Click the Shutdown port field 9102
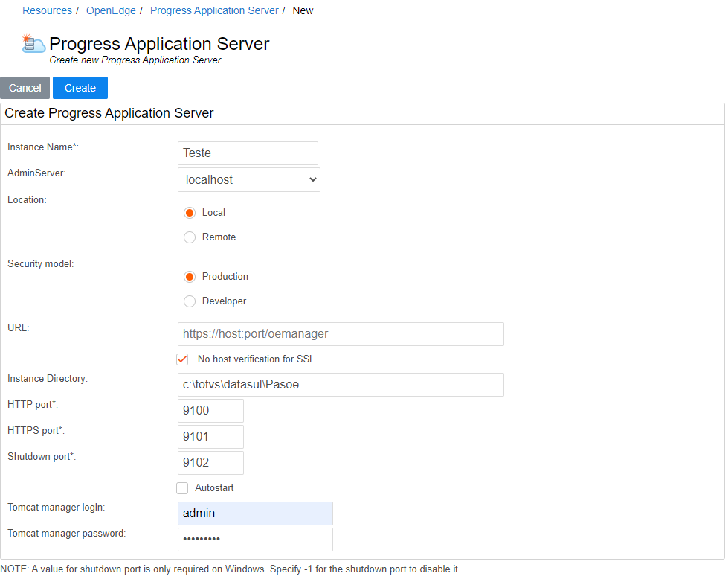 coord(210,463)
